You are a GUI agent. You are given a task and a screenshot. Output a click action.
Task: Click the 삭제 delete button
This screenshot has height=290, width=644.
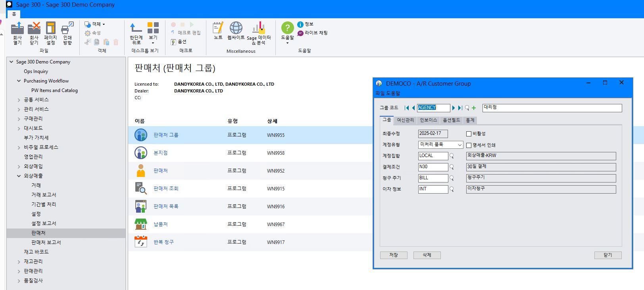(x=427, y=255)
